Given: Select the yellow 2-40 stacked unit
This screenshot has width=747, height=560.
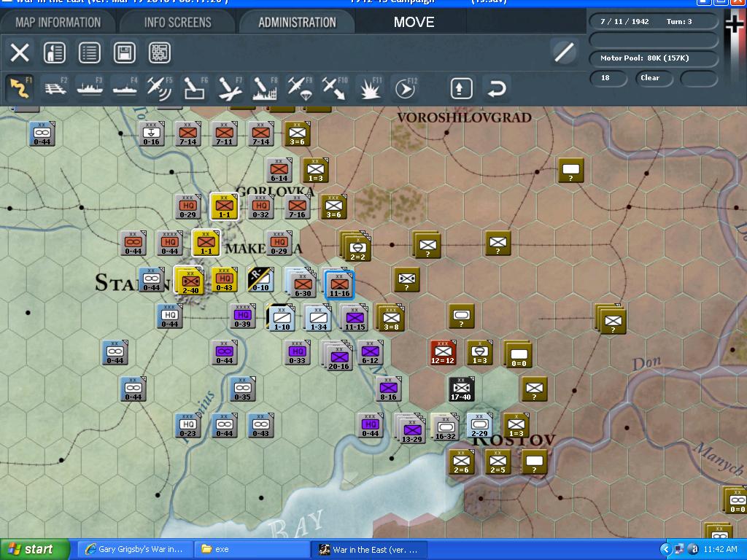Looking at the screenshot, I should [190, 281].
